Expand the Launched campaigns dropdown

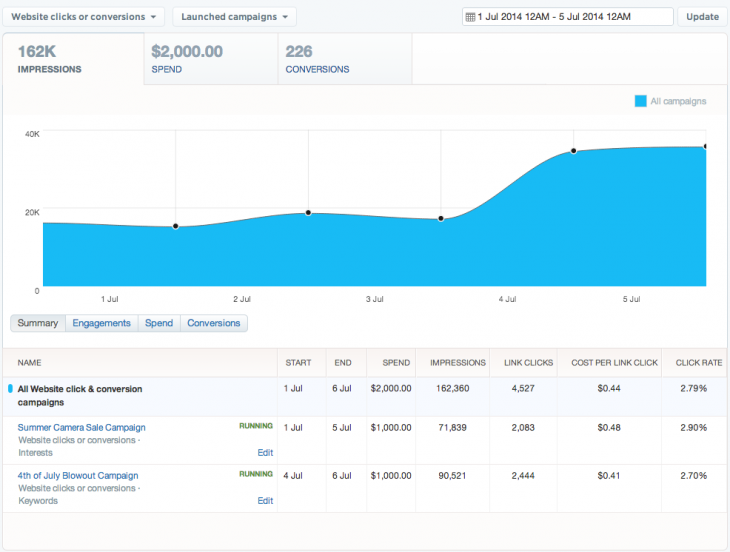tap(235, 17)
